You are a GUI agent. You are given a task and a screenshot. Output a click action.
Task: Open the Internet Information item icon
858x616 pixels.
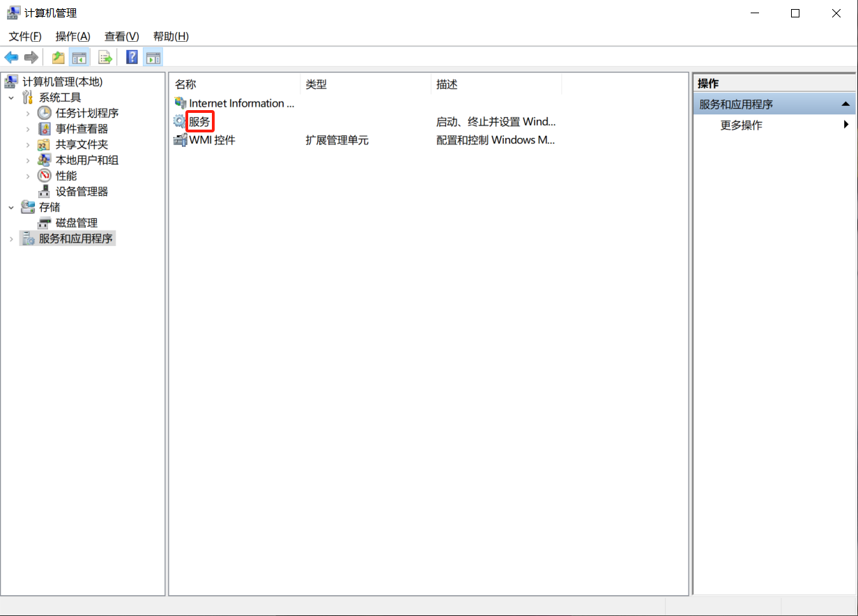point(180,102)
